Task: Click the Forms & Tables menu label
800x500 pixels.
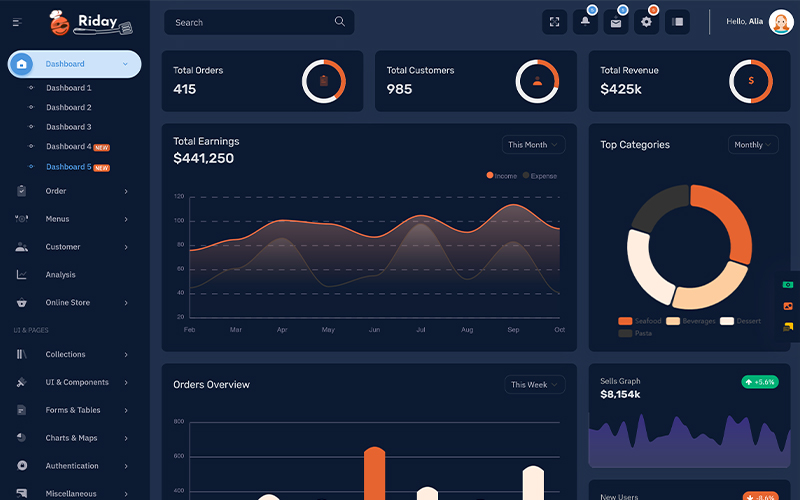Action: click(x=73, y=410)
